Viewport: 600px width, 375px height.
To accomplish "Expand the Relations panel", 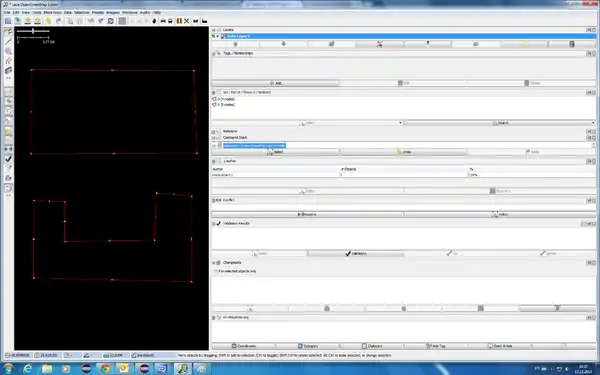I will [x=214, y=131].
